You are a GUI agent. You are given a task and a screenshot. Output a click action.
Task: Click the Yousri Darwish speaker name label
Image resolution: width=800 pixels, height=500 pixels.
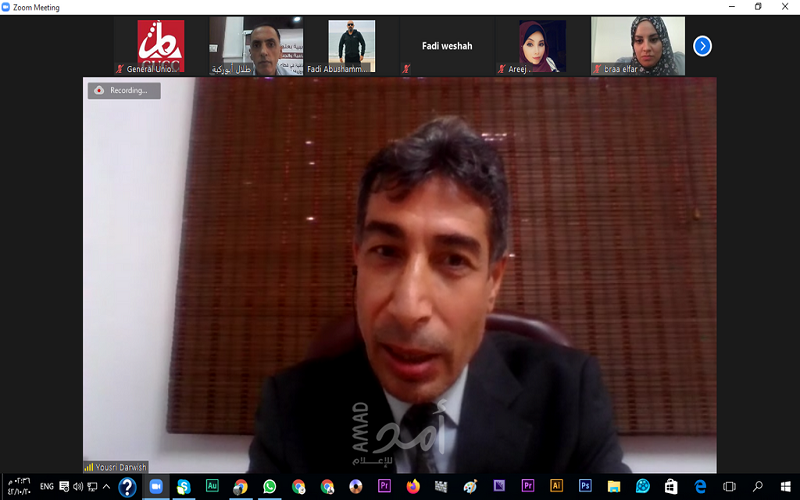tap(121, 467)
